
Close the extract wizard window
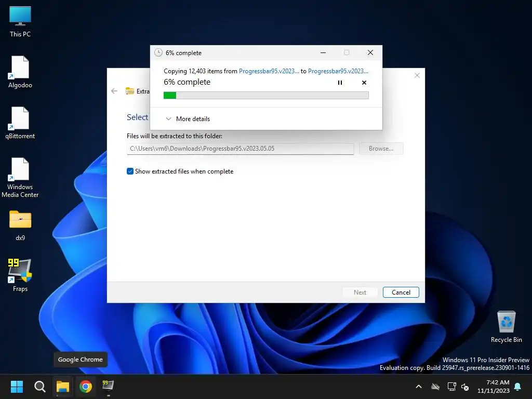[x=417, y=75]
